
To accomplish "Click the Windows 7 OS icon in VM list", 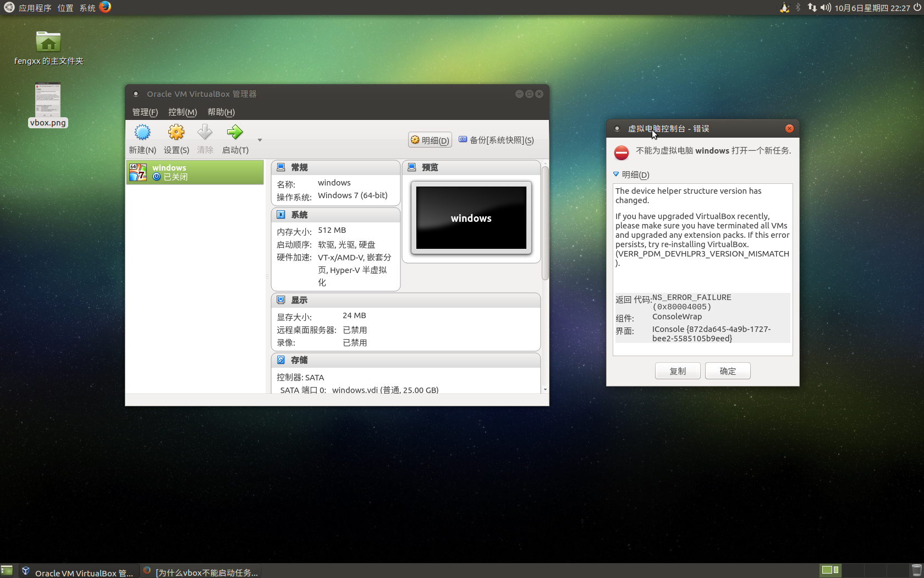I will pyautogui.click(x=137, y=172).
